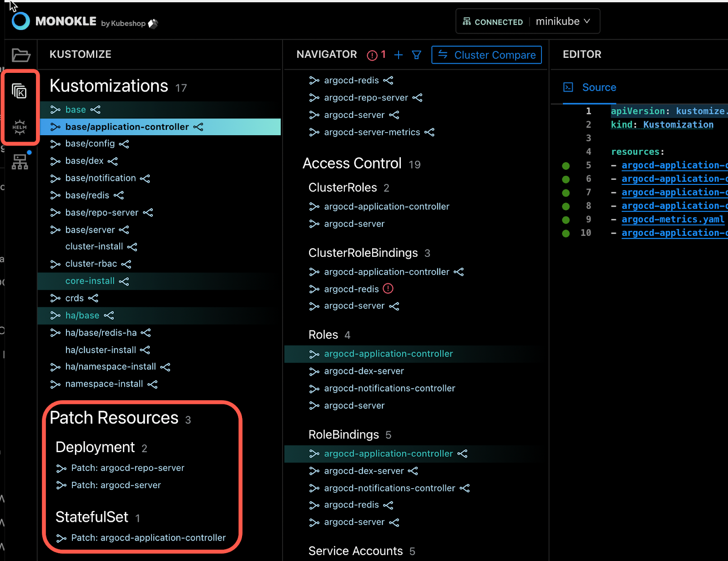Click the Source tab terminal icon
728x561 pixels.
568,87
